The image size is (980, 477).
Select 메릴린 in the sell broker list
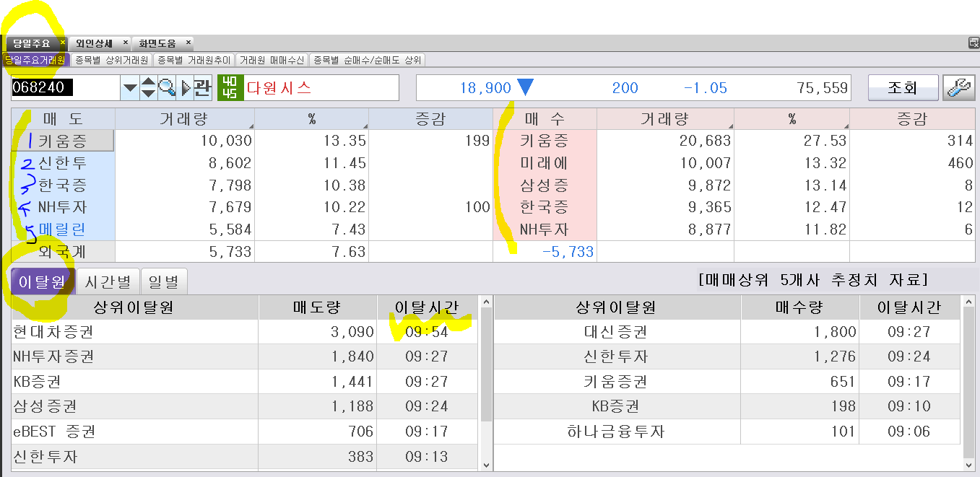pyautogui.click(x=64, y=229)
